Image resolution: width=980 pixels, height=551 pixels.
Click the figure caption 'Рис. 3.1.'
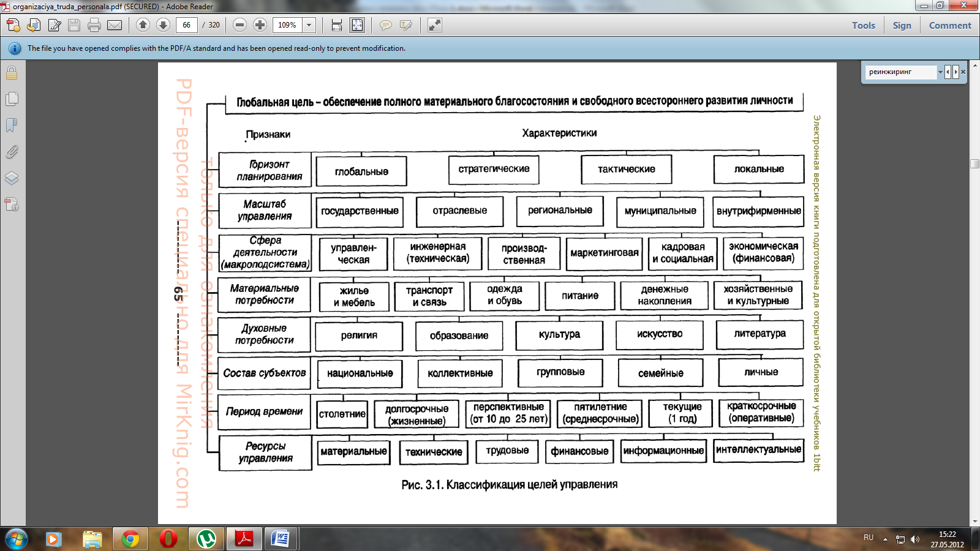click(x=422, y=485)
